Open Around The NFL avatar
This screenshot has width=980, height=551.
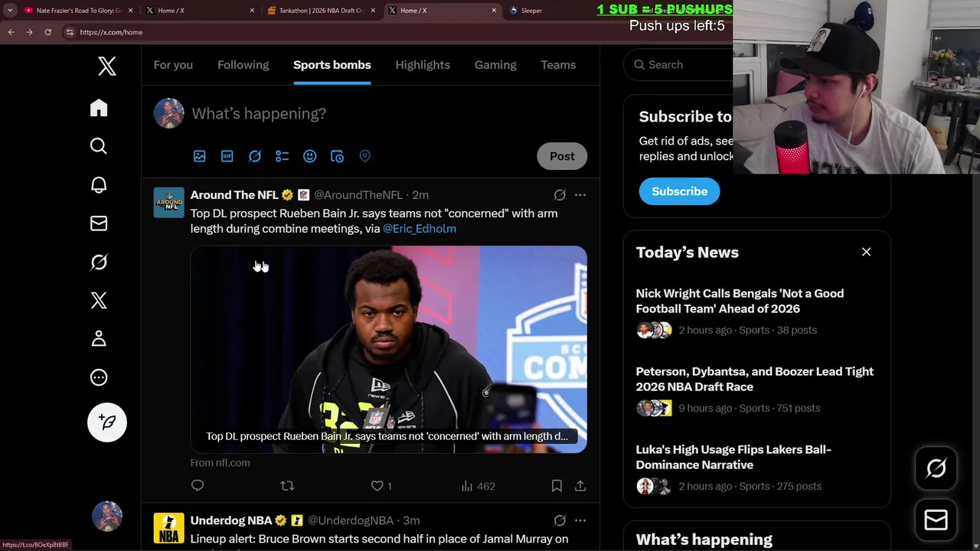169,203
